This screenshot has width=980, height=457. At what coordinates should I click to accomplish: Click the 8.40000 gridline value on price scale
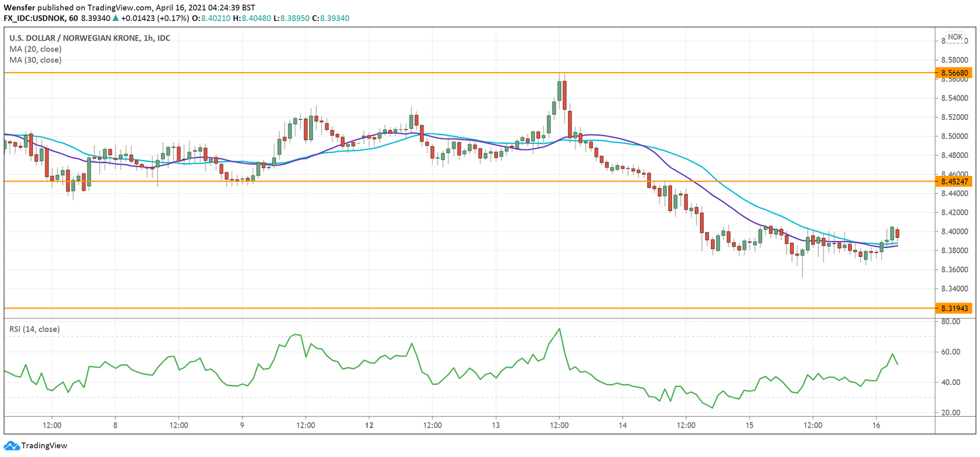(954, 233)
